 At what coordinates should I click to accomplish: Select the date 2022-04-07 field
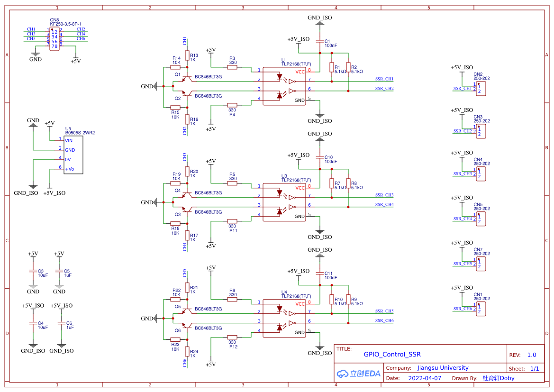click(x=425, y=378)
